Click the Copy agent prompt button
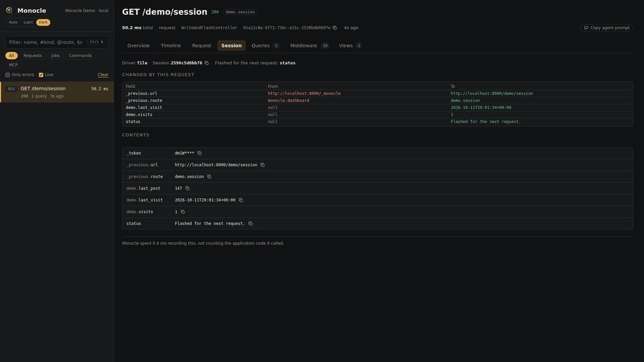Image resolution: width=644 pixels, height=362 pixels. (x=606, y=28)
